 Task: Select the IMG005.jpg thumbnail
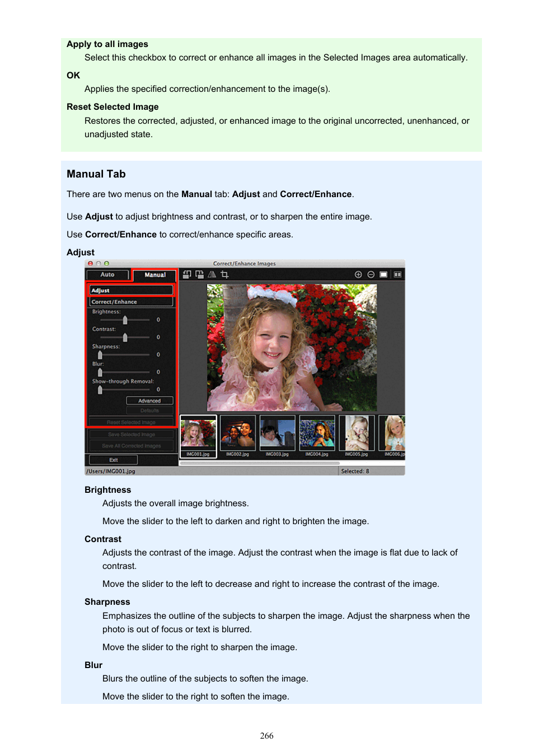[x=357, y=436]
